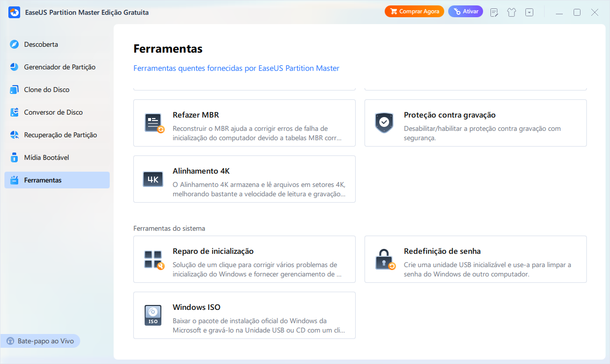
Task: Open Alinhamento 4K tool
Action: [x=244, y=179]
